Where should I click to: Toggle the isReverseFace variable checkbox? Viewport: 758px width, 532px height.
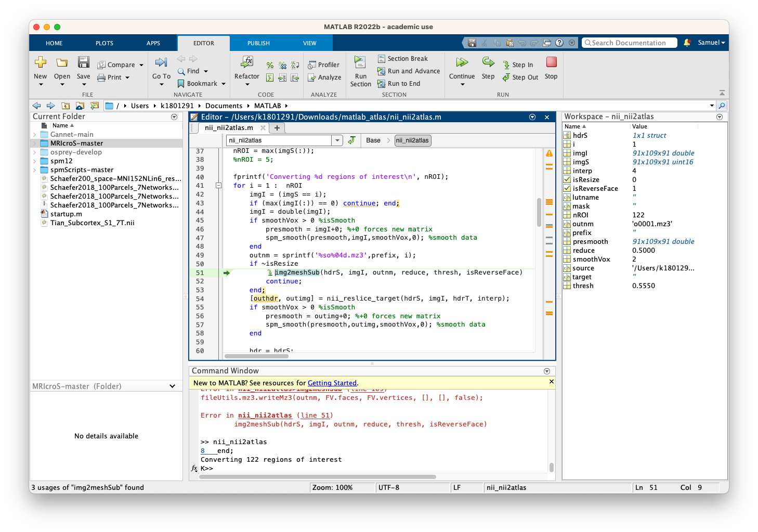coord(567,188)
